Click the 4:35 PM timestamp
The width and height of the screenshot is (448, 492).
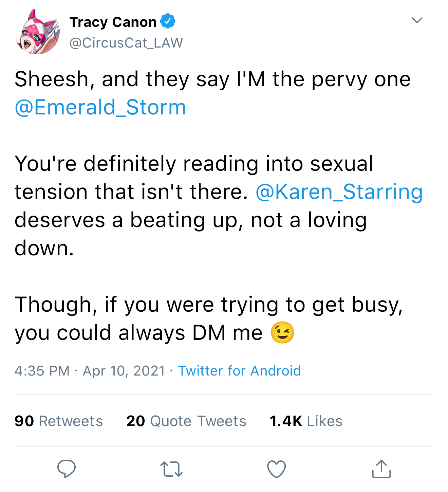point(42,371)
